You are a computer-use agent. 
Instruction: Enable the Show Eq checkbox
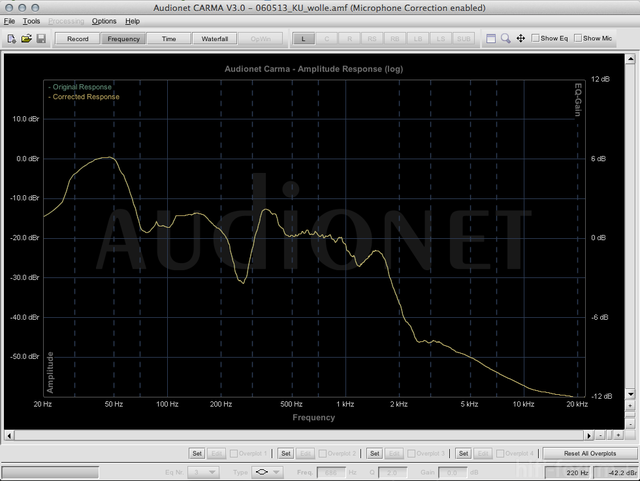pos(536,38)
